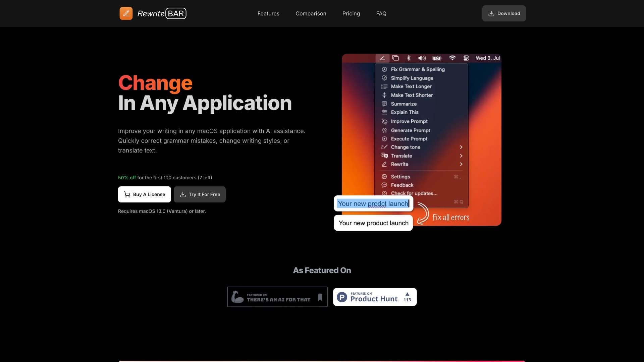Image resolution: width=644 pixels, height=362 pixels.
Task: Click the Bluetooth icon in the menu bar
Action: [x=409, y=58]
